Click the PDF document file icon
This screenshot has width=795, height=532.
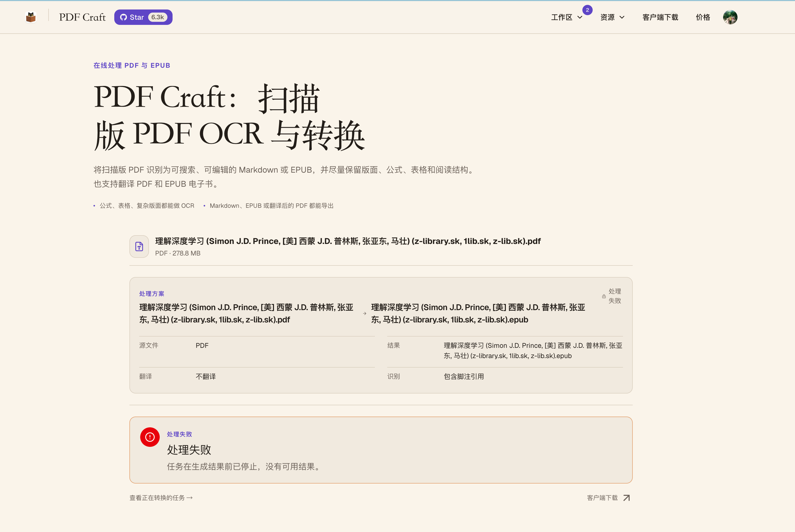139,246
